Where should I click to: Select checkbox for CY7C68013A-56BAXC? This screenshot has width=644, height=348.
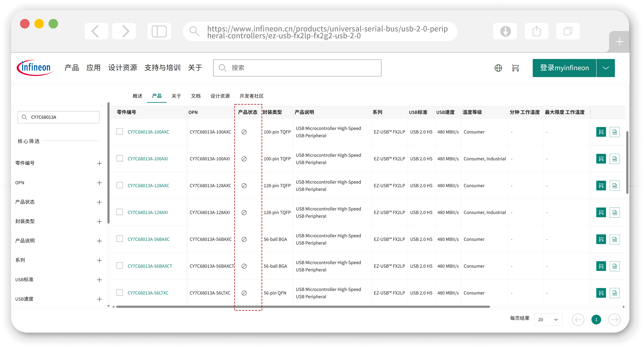(x=120, y=239)
